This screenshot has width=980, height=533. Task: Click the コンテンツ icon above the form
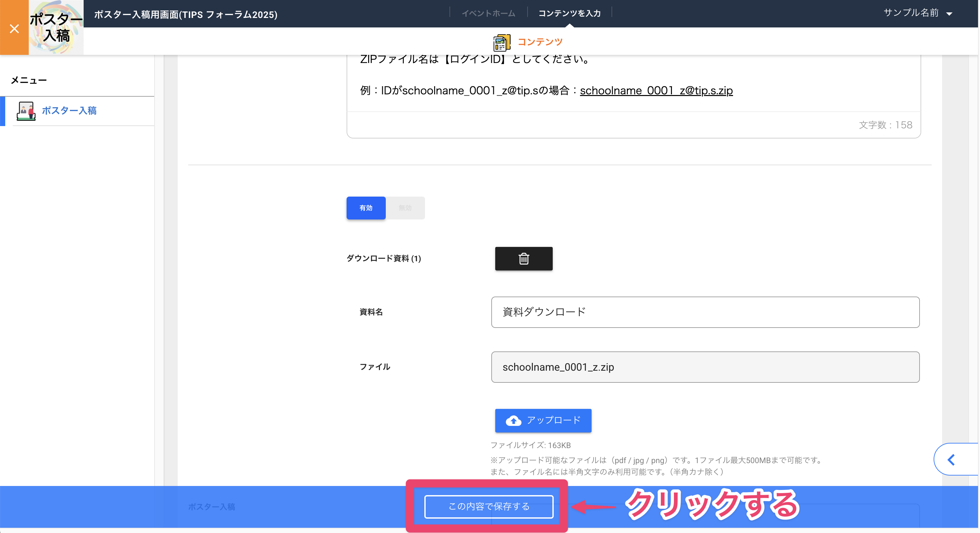click(x=501, y=42)
